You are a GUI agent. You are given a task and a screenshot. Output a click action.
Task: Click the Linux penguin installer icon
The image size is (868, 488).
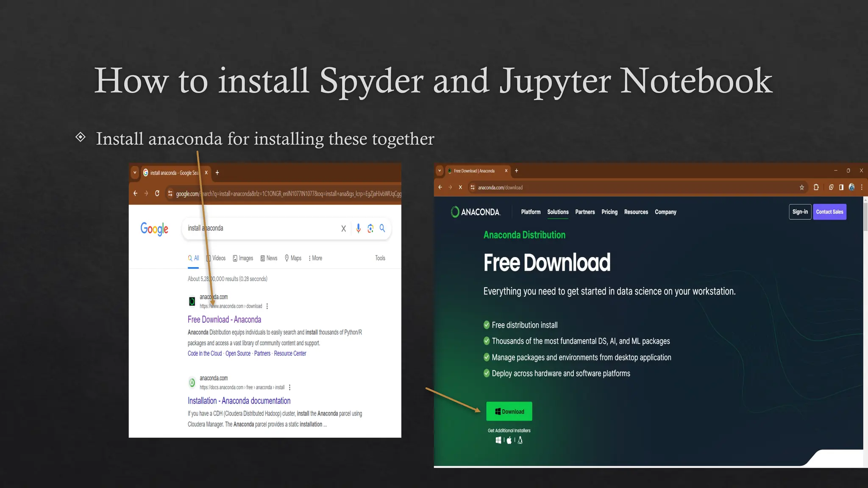[520, 441]
